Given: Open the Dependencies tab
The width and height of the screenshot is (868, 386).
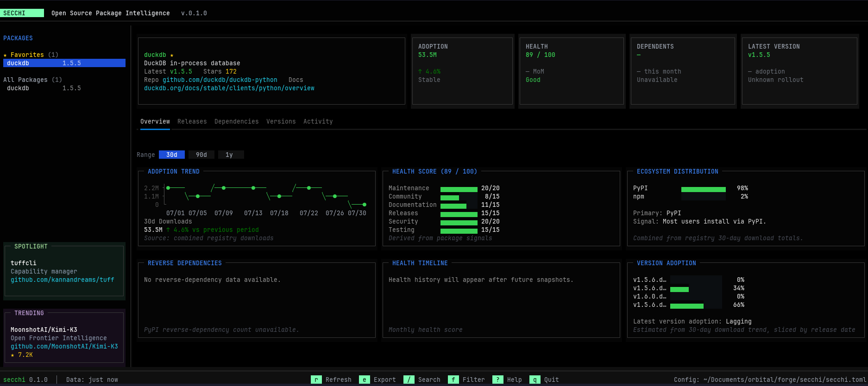Looking at the screenshot, I should click(237, 121).
